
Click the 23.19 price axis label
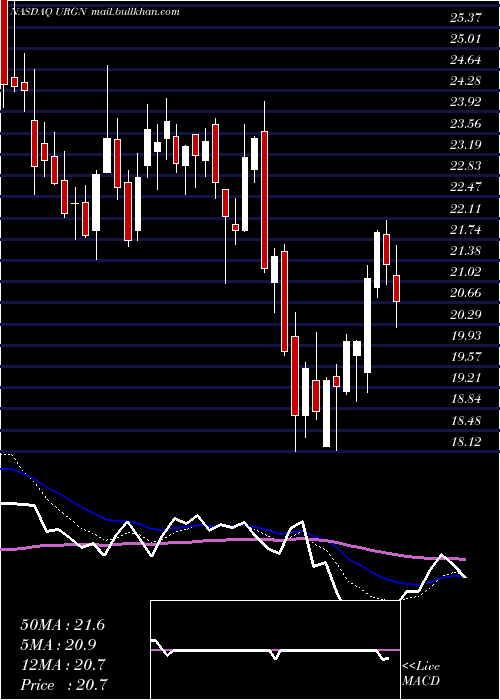(x=466, y=144)
